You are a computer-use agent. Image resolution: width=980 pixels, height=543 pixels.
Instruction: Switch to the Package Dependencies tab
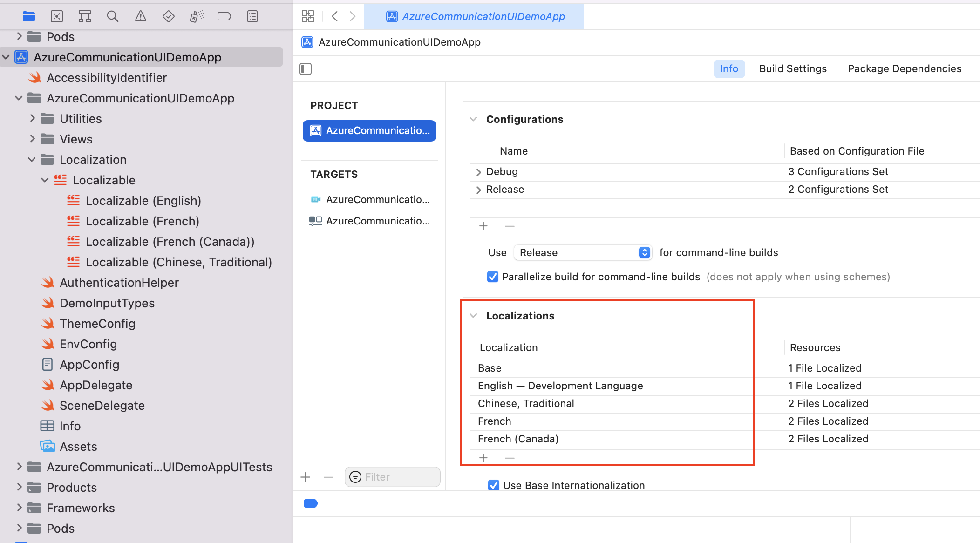coord(905,69)
